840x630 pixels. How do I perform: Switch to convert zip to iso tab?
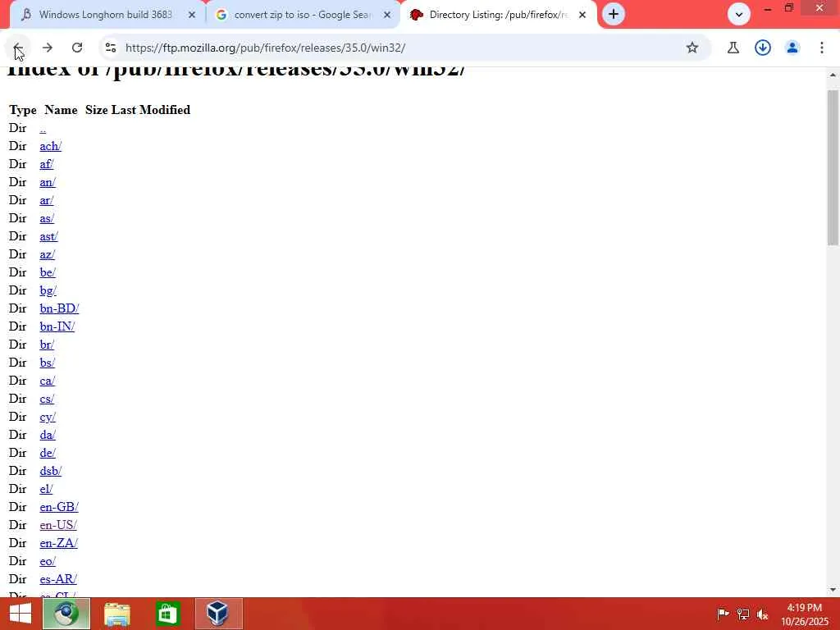point(303,15)
